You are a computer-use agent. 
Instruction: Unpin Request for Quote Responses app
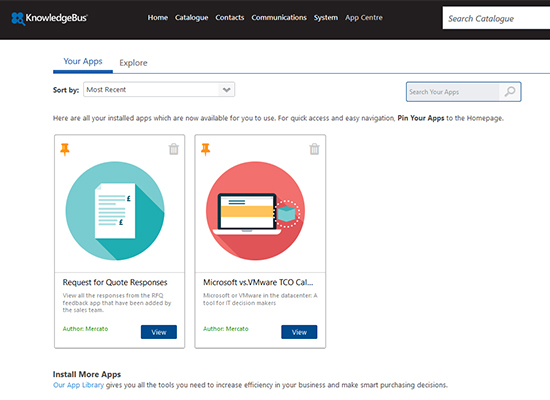(65, 149)
